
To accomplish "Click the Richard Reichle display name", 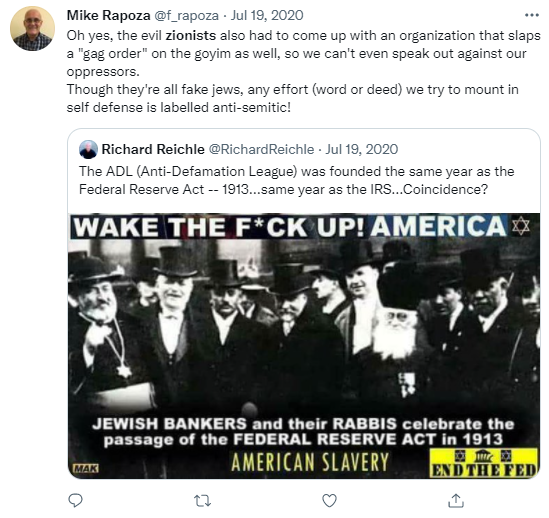I will tap(153, 149).
